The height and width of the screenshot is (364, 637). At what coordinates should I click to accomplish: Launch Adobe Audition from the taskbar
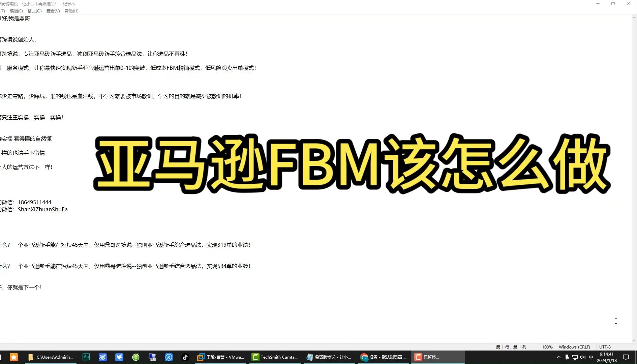(86, 357)
